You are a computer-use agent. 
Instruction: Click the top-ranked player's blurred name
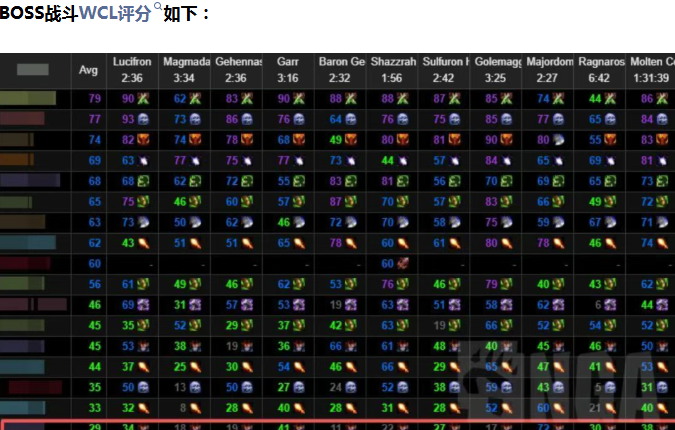[x=27, y=99]
